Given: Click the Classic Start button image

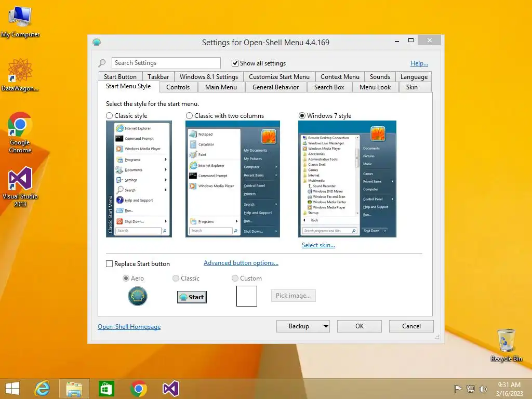Looking at the screenshot, I should click(192, 297).
